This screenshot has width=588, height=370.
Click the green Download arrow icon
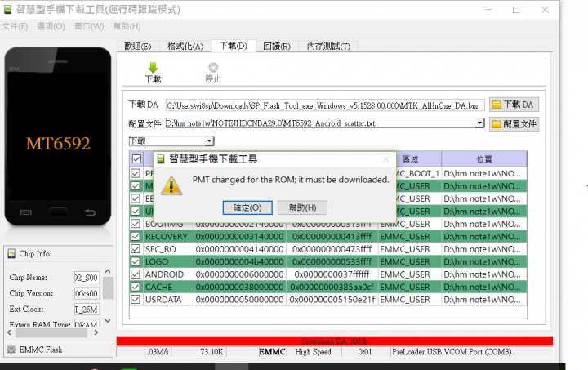tap(153, 68)
